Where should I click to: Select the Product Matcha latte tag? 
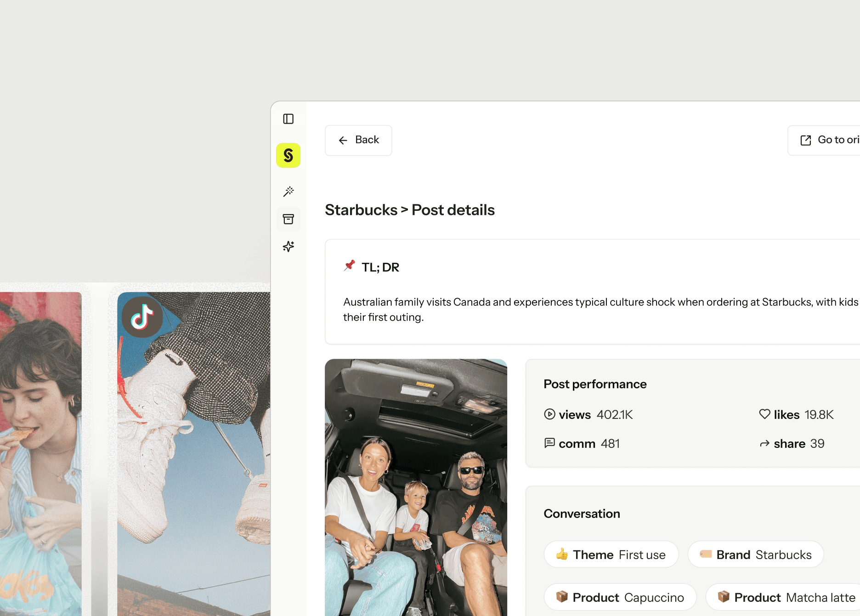(783, 597)
